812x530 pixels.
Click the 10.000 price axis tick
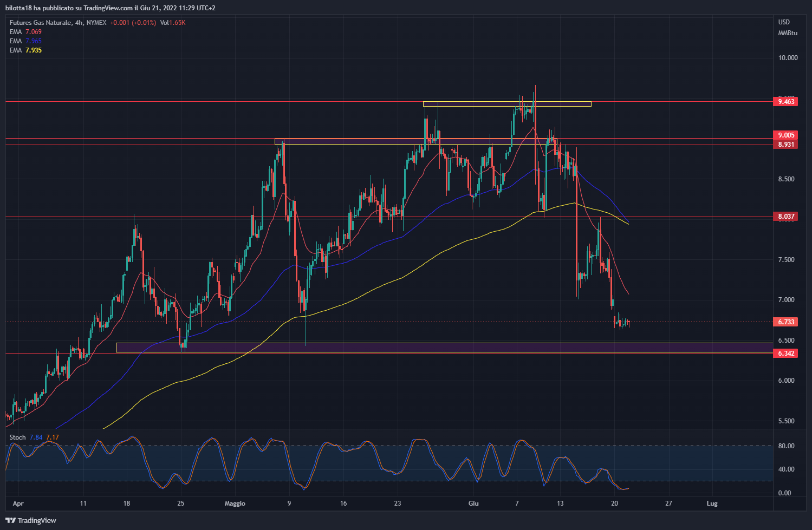tap(788, 58)
